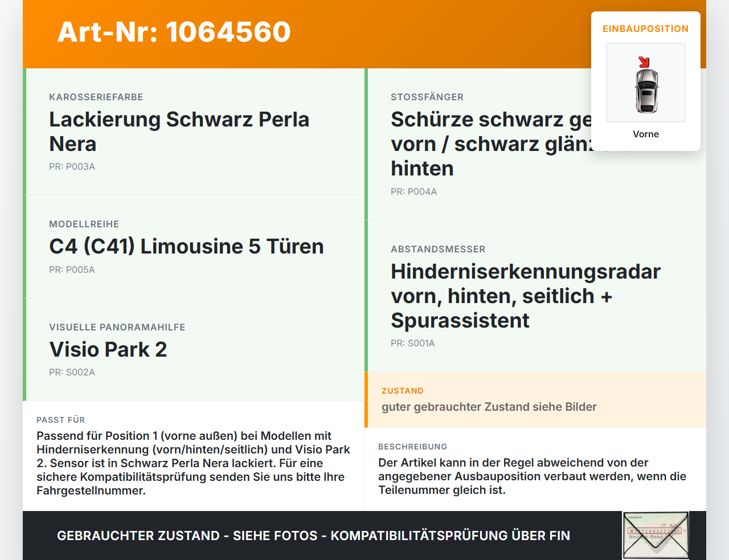Click the VISUELLE PANORAMAHILFE label
This screenshot has width=729, height=560.
coord(117,327)
